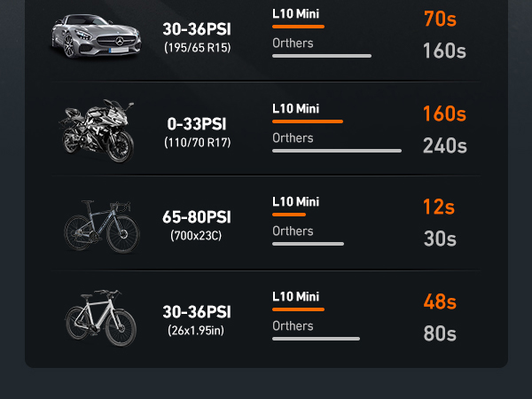Click the 195/65 R15 tire size text
The image size is (532, 399).
pyautogui.click(x=197, y=47)
